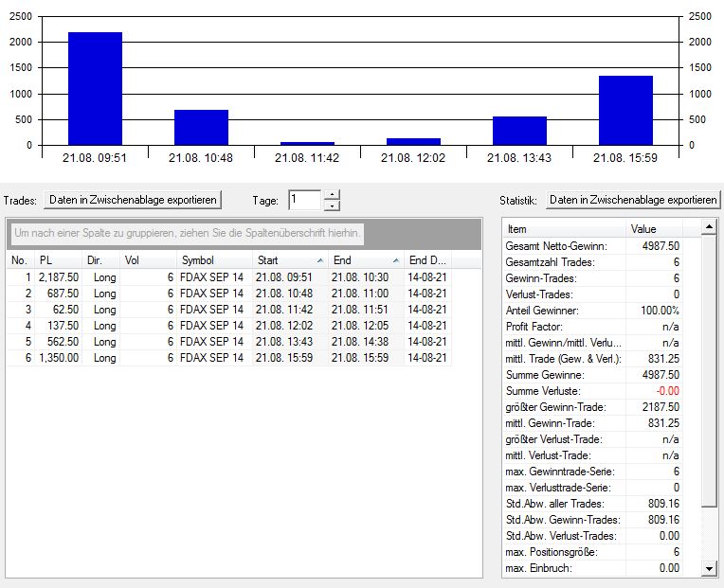The width and height of the screenshot is (724, 588).
Task: Select Gewinn-Trades statistics row
Action: (x=593, y=278)
